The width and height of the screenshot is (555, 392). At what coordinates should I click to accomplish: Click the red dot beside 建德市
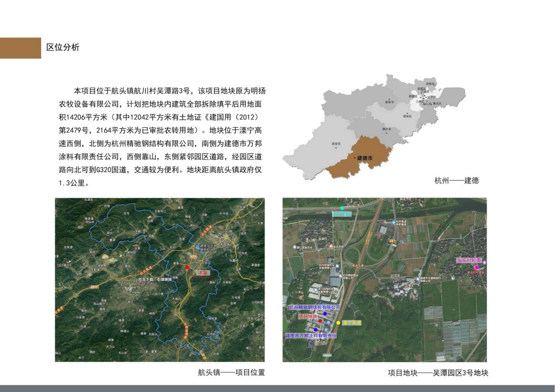(355, 158)
